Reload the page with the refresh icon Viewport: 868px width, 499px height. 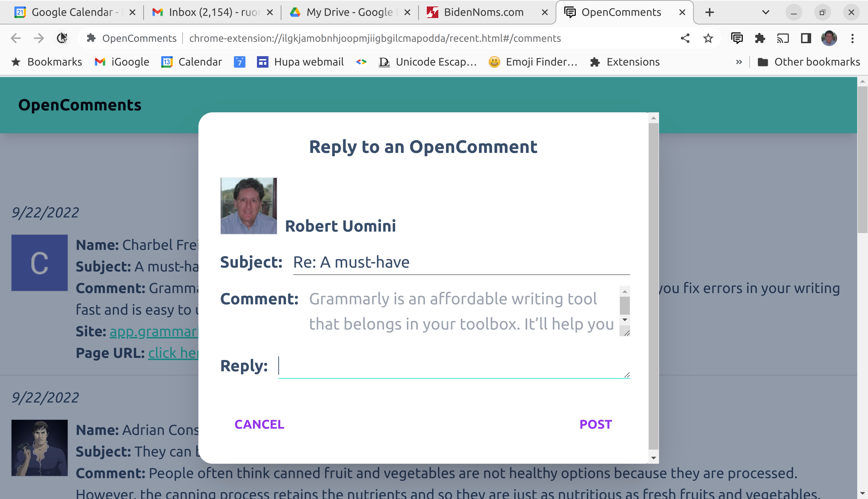(x=62, y=38)
